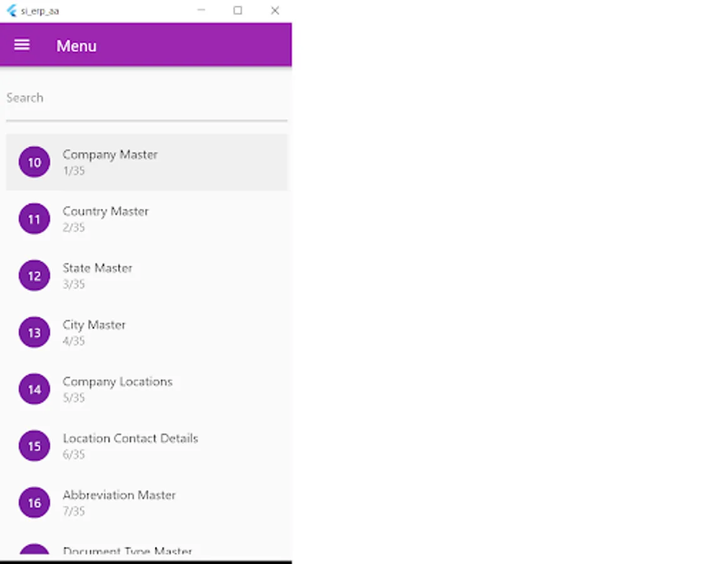Click the Flutter app icon in the title bar
This screenshot has width=728, height=564.
(12, 10)
